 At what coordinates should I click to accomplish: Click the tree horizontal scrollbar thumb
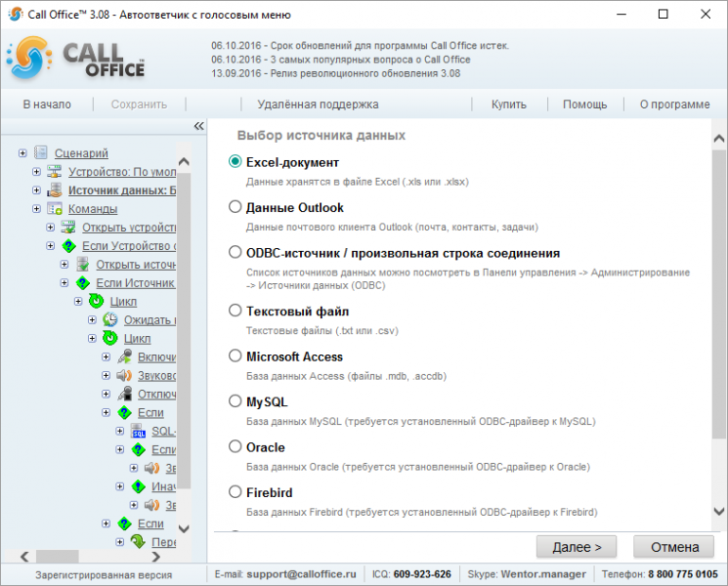pos(58,556)
